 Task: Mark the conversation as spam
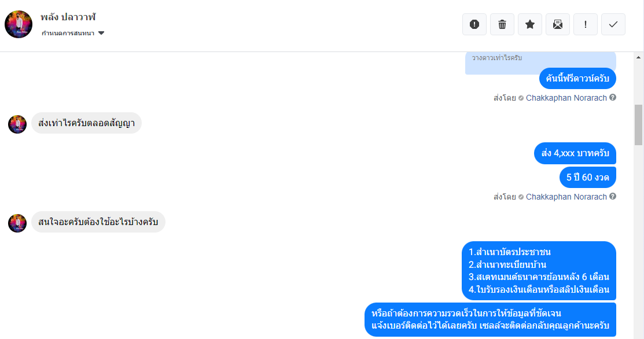tap(474, 24)
